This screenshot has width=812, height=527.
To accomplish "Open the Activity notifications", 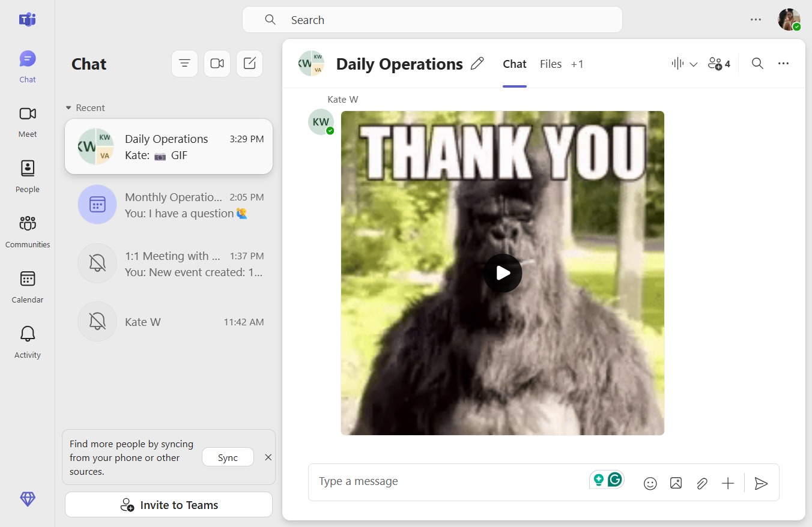I will coord(28,342).
